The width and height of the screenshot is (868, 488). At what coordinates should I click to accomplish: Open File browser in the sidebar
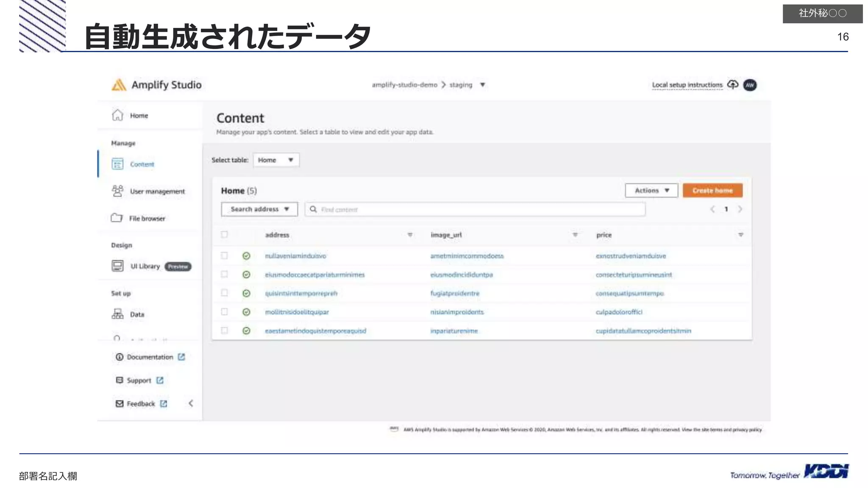(x=147, y=219)
